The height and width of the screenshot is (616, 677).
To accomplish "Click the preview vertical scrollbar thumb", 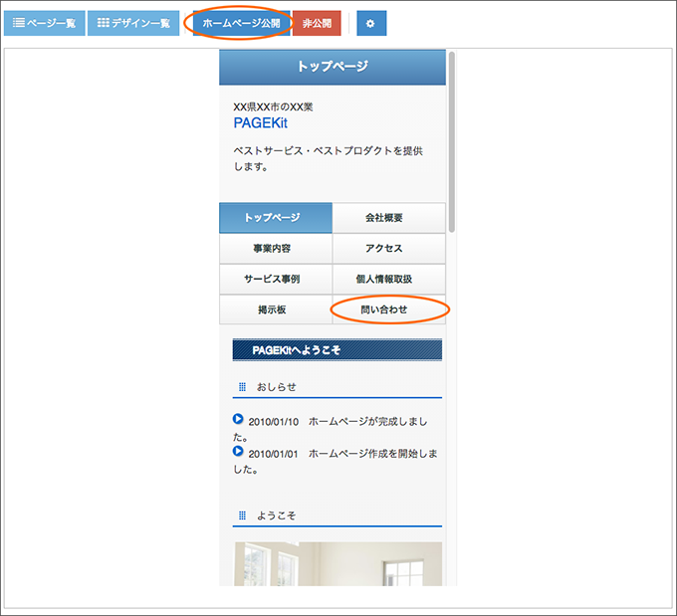I will tap(452, 142).
